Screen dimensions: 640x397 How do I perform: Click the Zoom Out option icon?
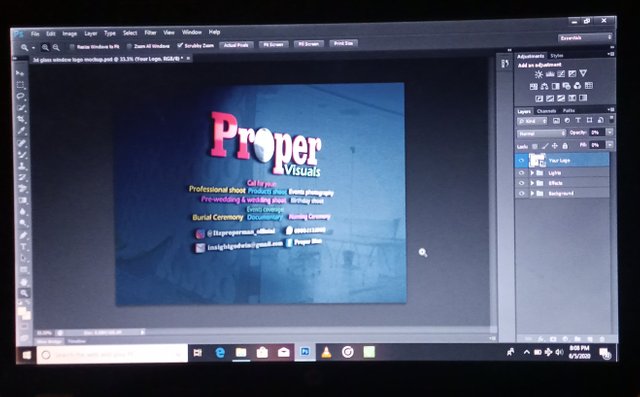(x=56, y=47)
